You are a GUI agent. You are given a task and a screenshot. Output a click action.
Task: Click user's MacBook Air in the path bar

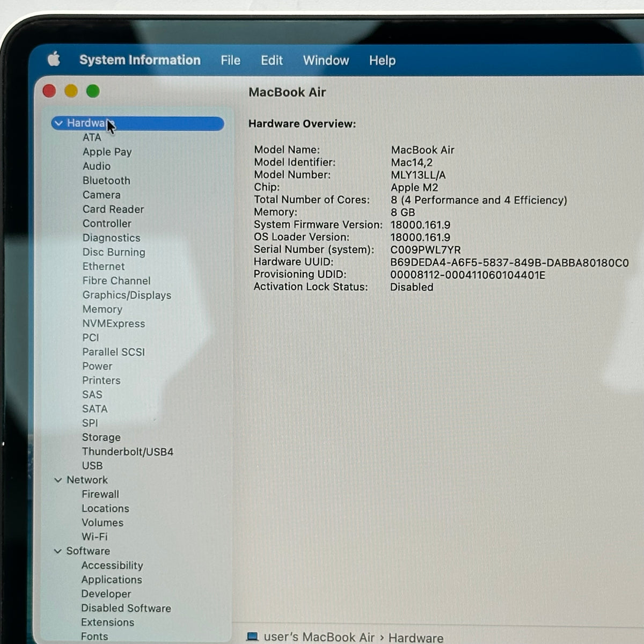[319, 637]
